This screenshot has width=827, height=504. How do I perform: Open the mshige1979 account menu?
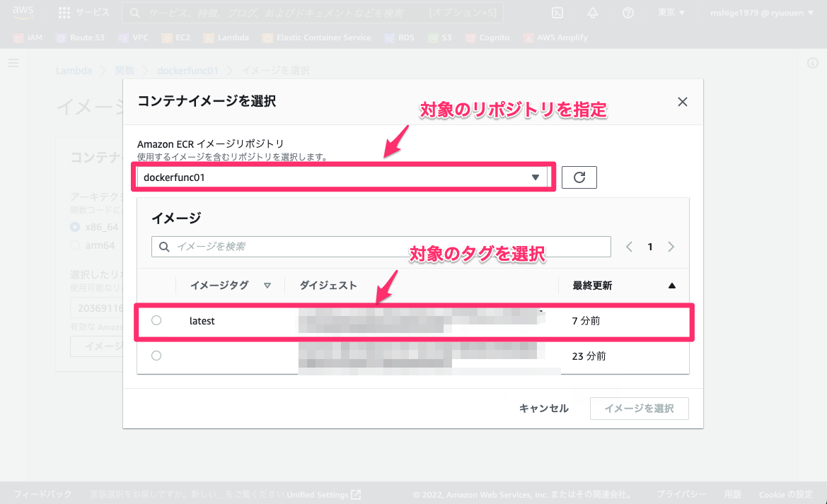[x=762, y=13]
